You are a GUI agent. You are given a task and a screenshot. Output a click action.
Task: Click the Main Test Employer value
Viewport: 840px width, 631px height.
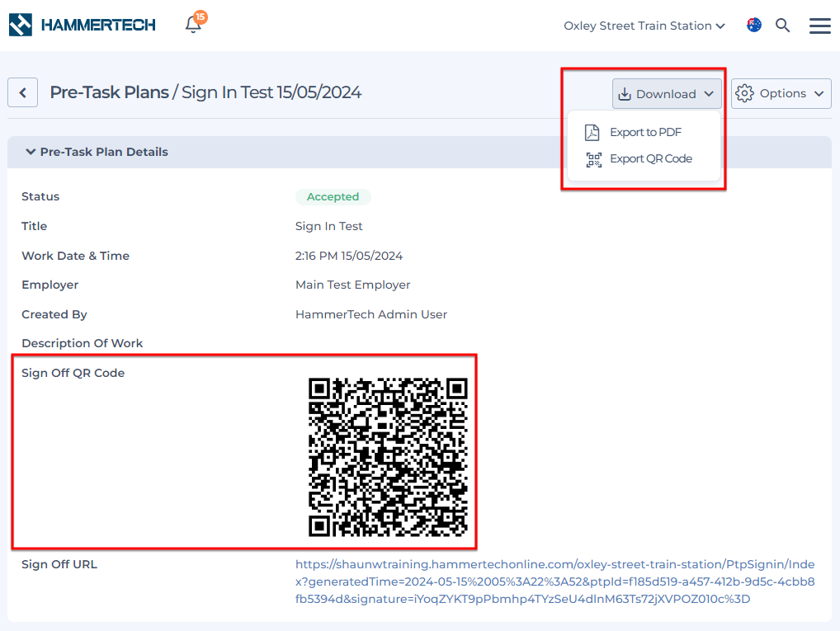click(x=353, y=285)
